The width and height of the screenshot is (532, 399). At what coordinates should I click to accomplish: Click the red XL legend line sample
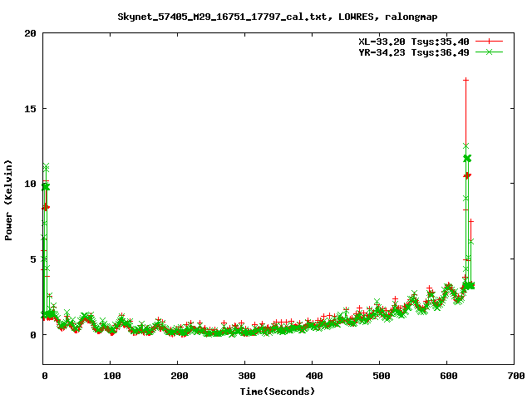click(x=489, y=42)
